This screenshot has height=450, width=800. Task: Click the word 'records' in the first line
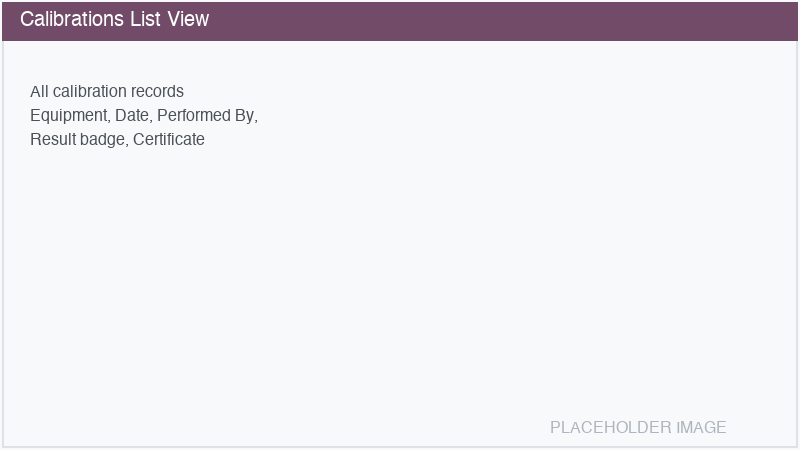click(158, 92)
